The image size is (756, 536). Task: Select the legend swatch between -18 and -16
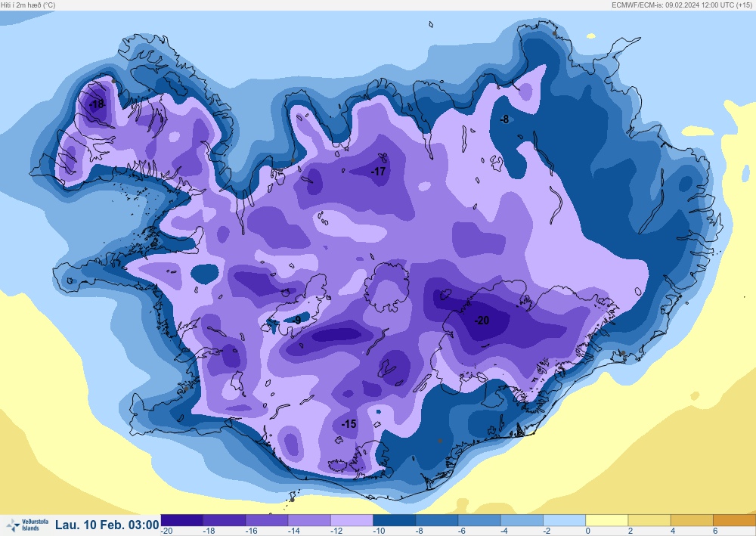(x=225, y=520)
